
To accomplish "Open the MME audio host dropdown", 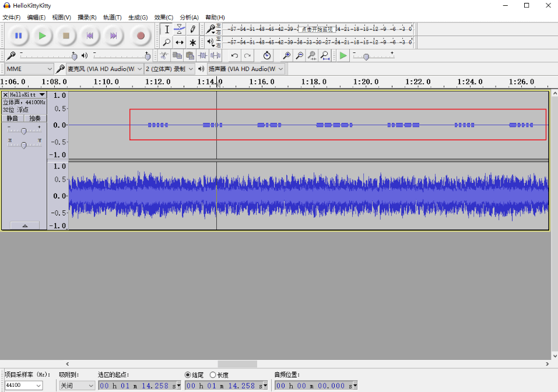I will tap(29, 69).
